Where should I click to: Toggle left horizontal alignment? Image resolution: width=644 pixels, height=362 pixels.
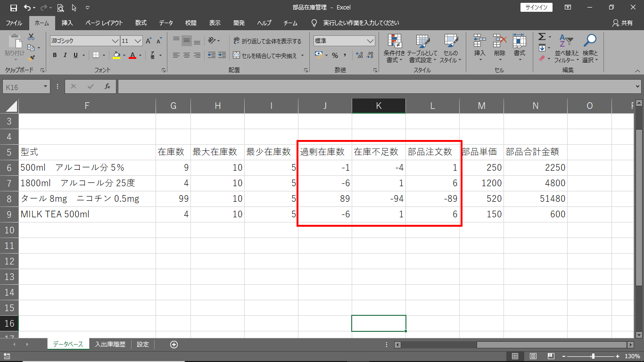[176, 55]
